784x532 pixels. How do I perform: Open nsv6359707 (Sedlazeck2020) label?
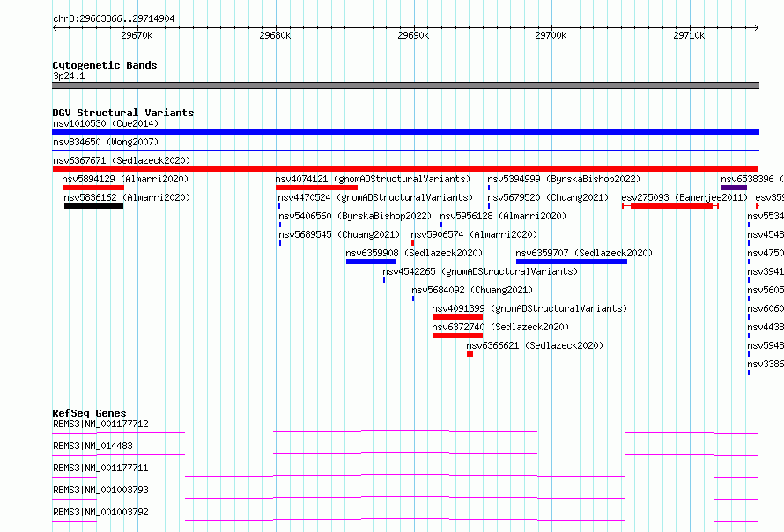[584, 253]
